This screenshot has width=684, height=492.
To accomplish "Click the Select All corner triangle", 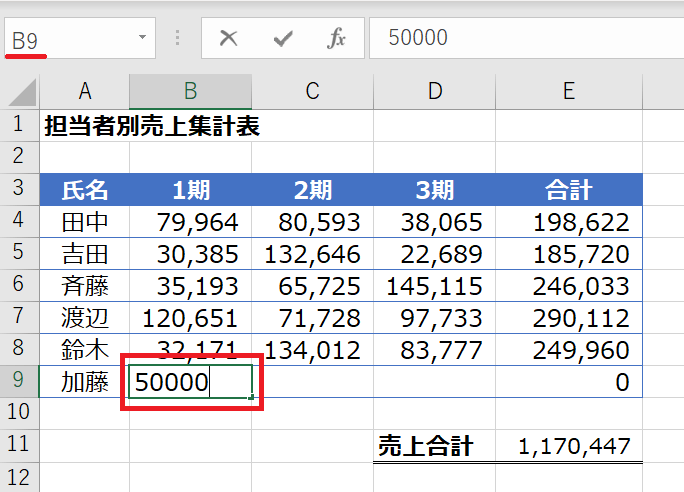I will pyautogui.click(x=22, y=94).
